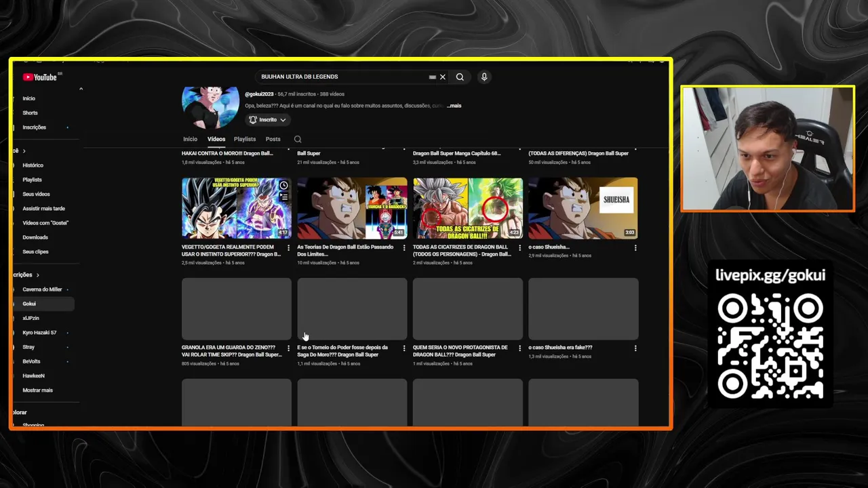
Task: Open Seus vídeos in the sidebar
Action: pyautogui.click(x=36, y=194)
